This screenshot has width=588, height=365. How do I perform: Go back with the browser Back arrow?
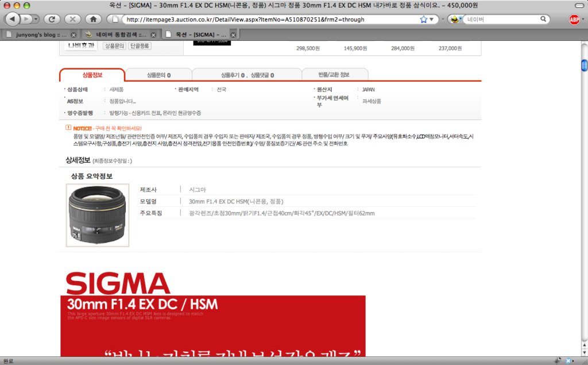(13, 19)
